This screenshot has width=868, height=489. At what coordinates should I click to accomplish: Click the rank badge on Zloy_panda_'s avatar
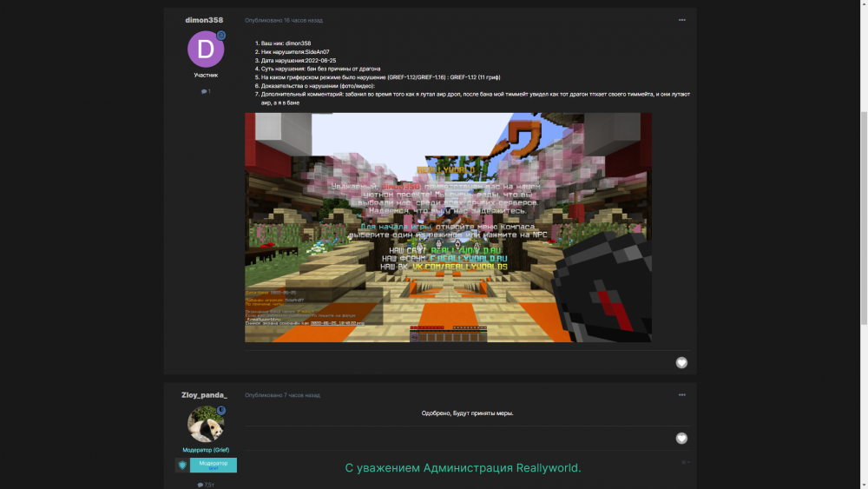(220, 410)
